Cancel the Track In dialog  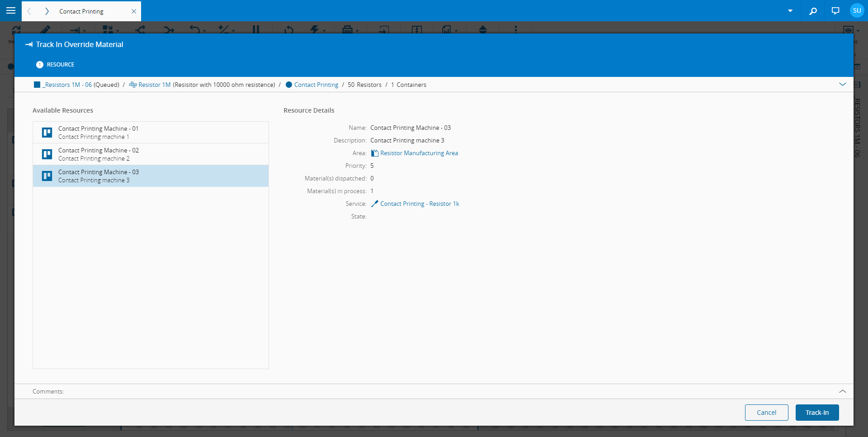766,413
